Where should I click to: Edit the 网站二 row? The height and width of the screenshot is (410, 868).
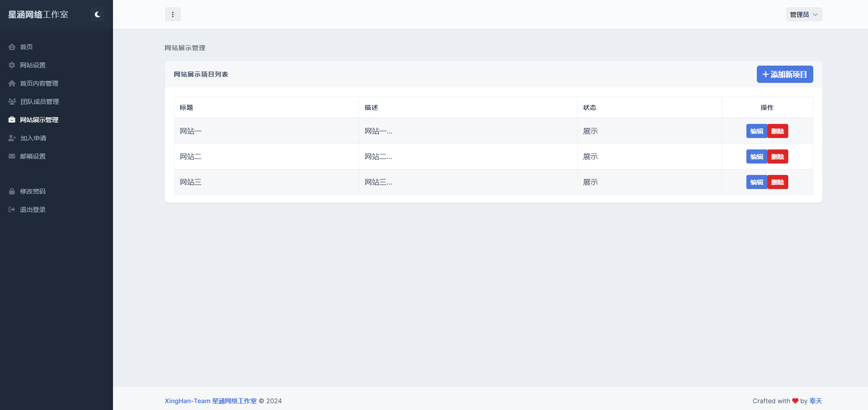756,157
